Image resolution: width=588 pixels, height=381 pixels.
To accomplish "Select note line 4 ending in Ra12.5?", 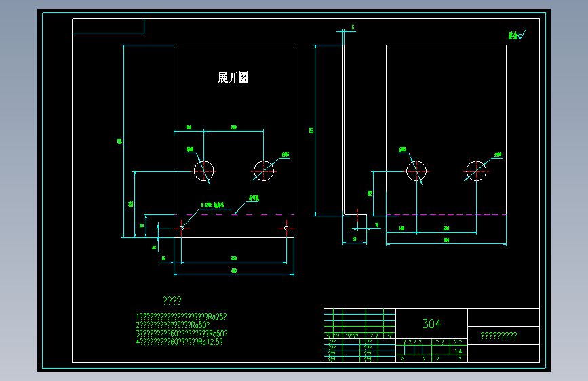I will (x=180, y=342).
